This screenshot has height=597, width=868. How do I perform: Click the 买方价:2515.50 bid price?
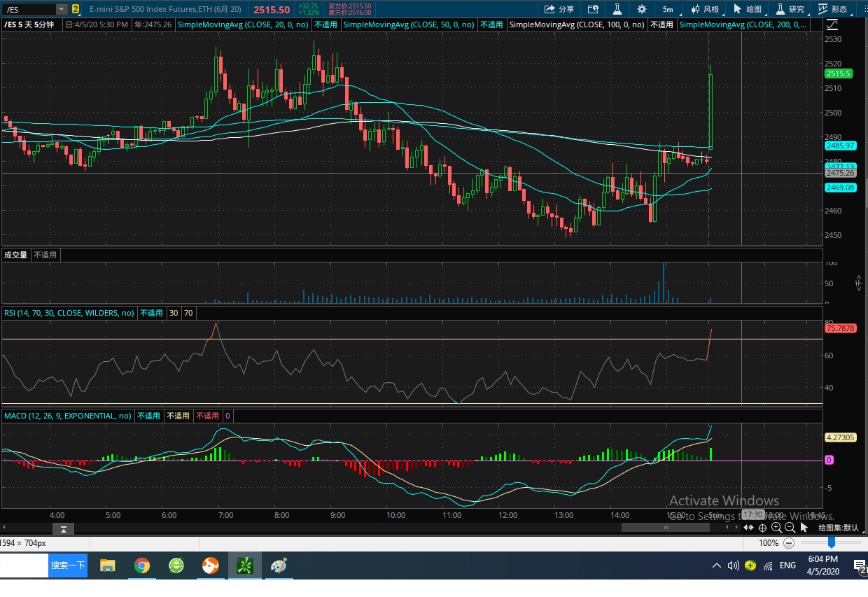pyautogui.click(x=349, y=6)
